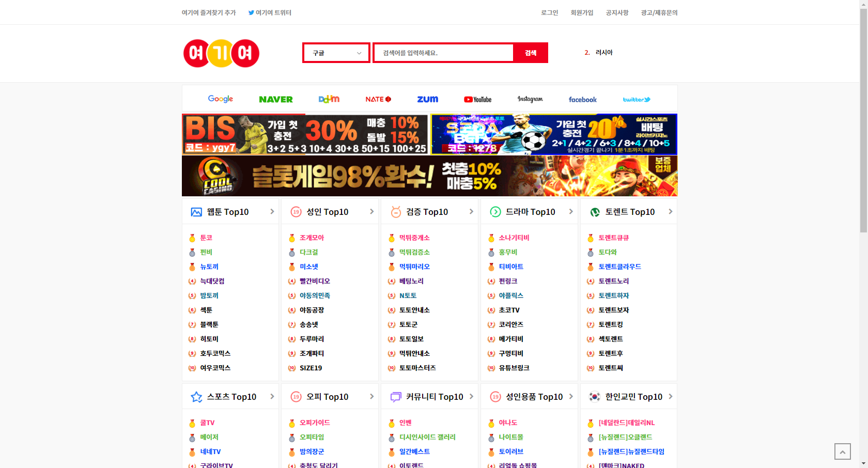Click the 성인용품 Top10 19 badge icon
The image size is (868, 468).
tap(495, 397)
